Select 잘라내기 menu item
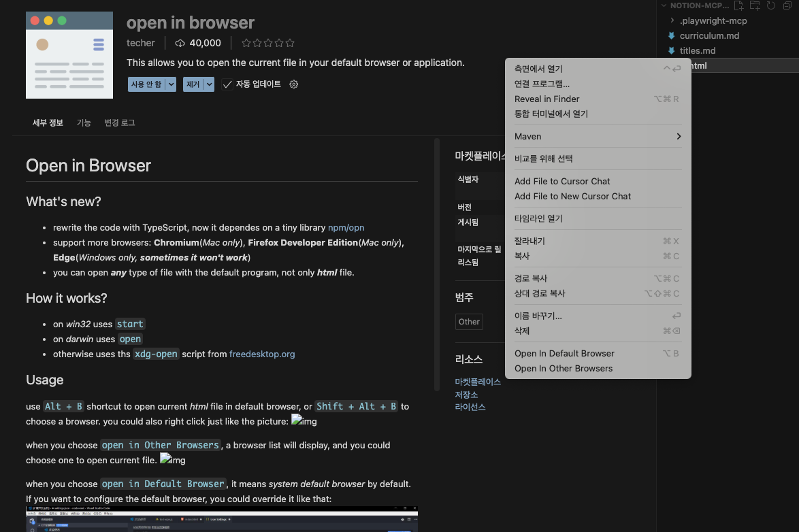The image size is (799, 532). [x=598, y=241]
